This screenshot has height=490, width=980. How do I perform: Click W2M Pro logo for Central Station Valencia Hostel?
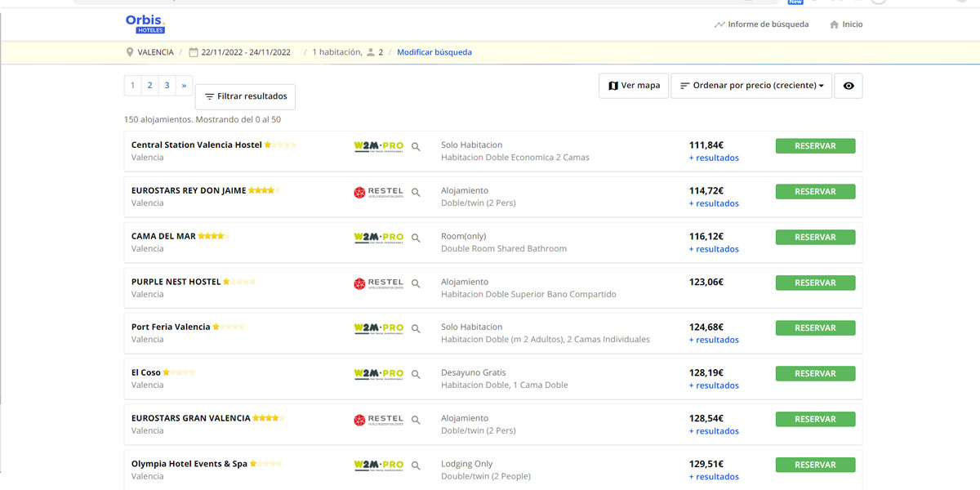click(x=379, y=146)
